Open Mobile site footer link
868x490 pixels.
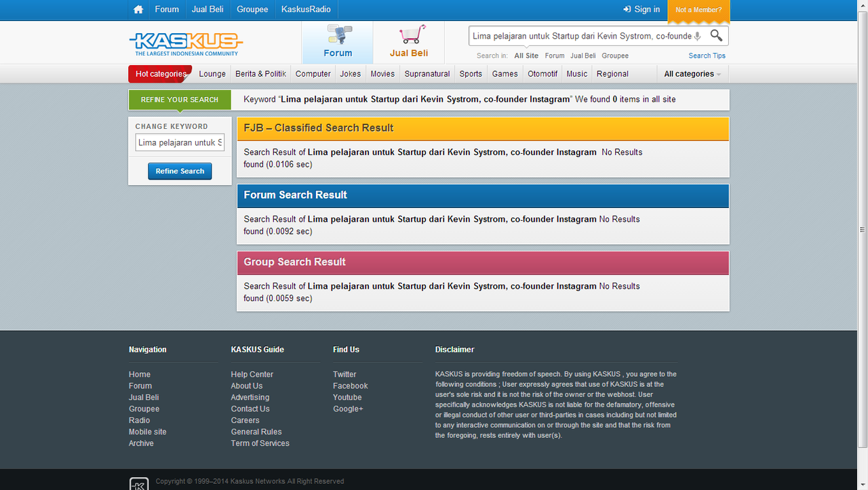(147, 432)
